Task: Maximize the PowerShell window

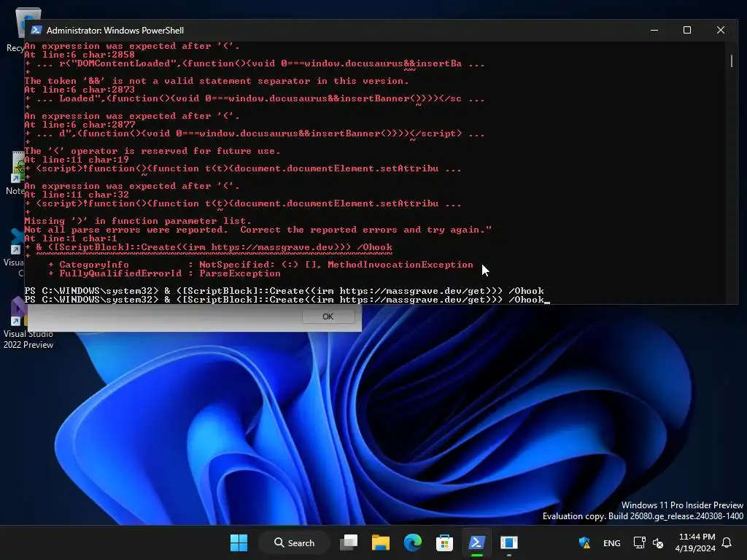Action: pyautogui.click(x=687, y=30)
